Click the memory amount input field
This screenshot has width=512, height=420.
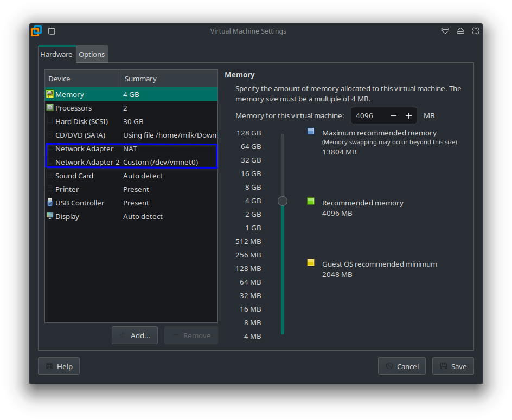pos(369,116)
